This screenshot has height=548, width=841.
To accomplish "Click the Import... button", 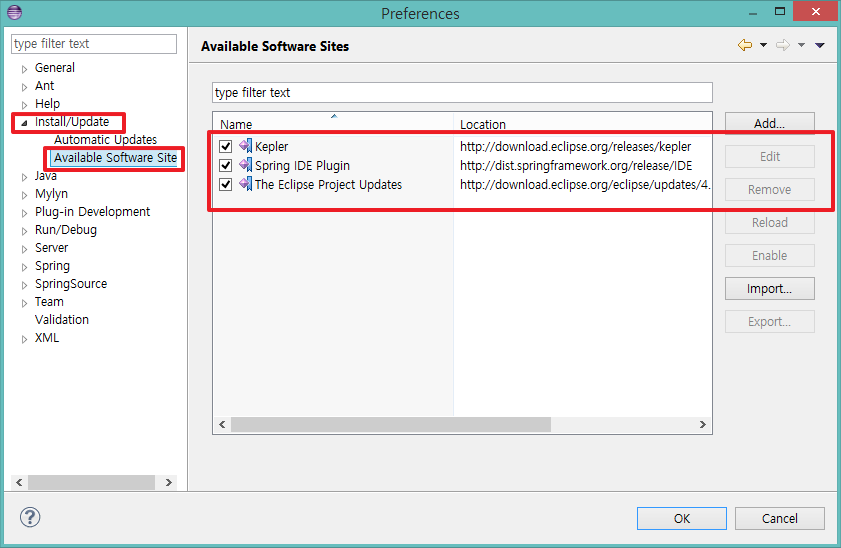I will tap(769, 289).
